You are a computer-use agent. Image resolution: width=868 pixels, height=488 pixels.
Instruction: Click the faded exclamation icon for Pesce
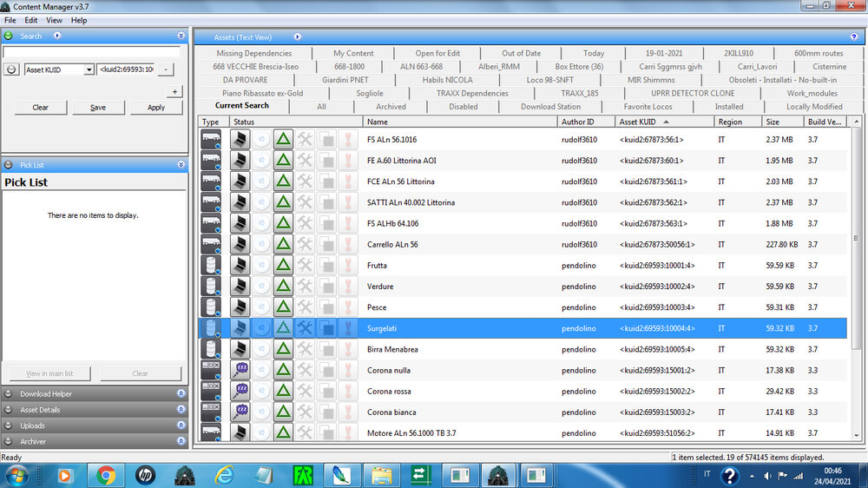(348, 307)
